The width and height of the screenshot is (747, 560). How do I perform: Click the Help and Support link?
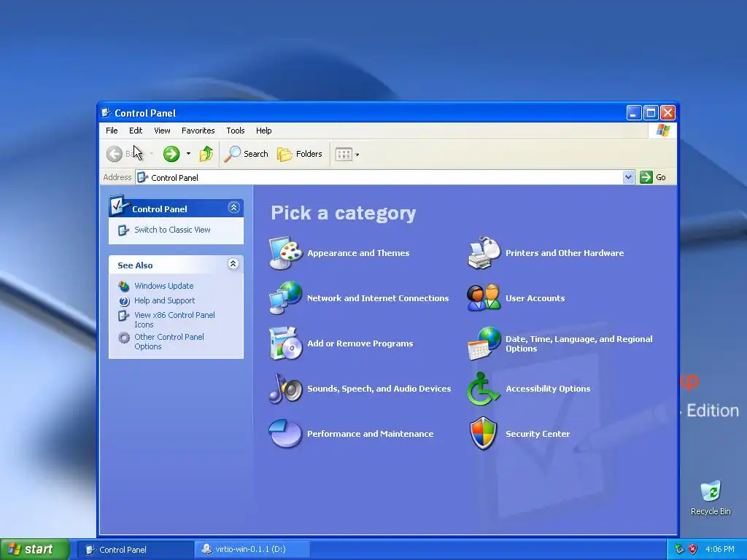[164, 300]
